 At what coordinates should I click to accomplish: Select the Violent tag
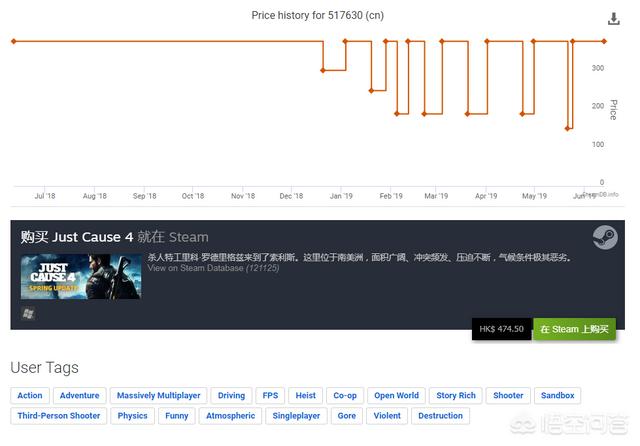point(387,416)
